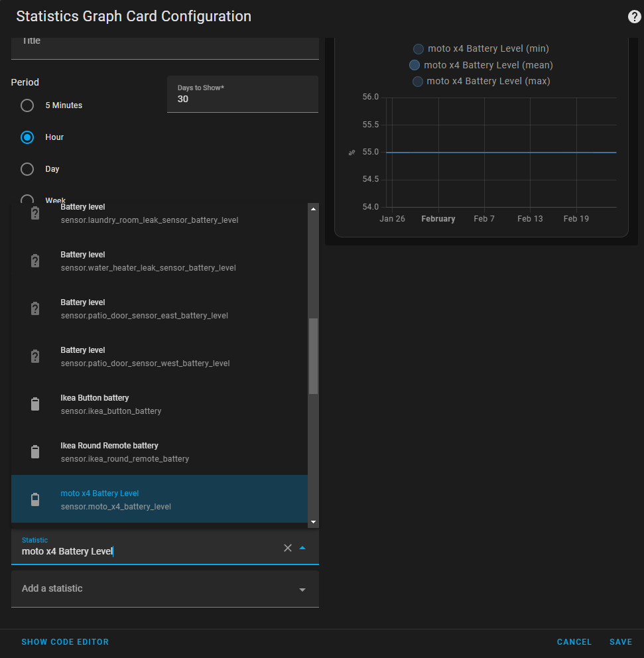Click the Period section label
The image size is (644, 658).
[25, 82]
